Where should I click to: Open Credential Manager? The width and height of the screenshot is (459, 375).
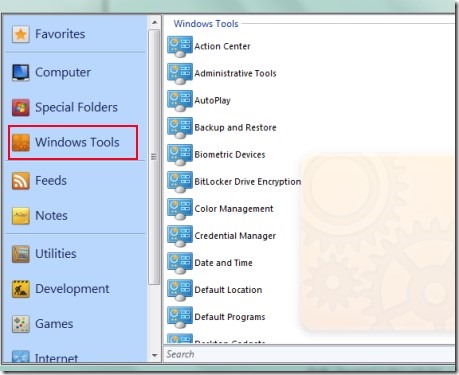tap(235, 236)
